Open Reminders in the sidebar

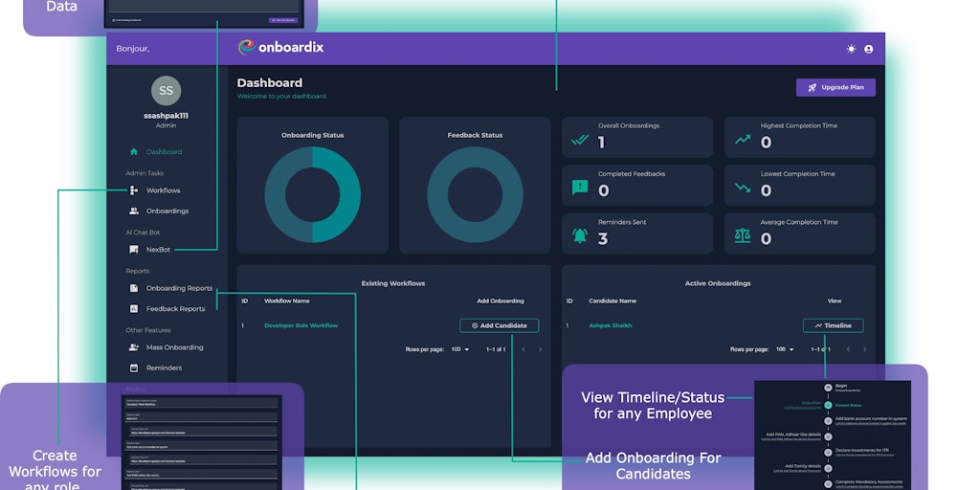164,368
